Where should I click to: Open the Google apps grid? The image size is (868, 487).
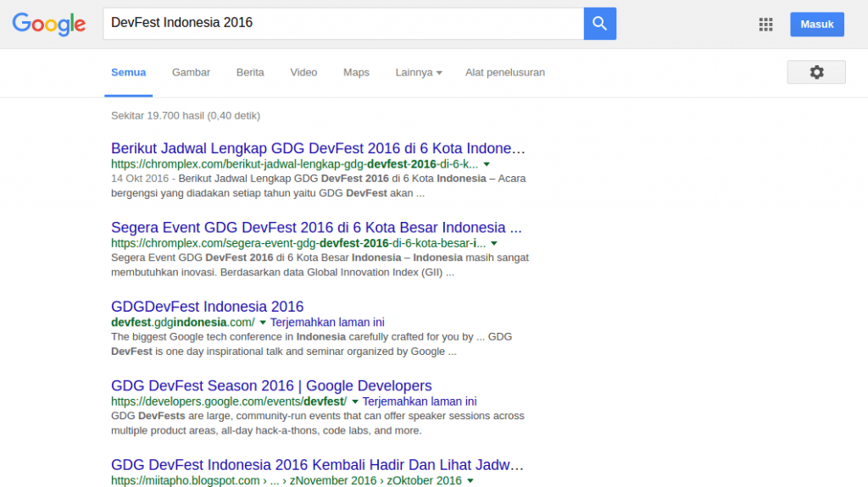point(765,25)
